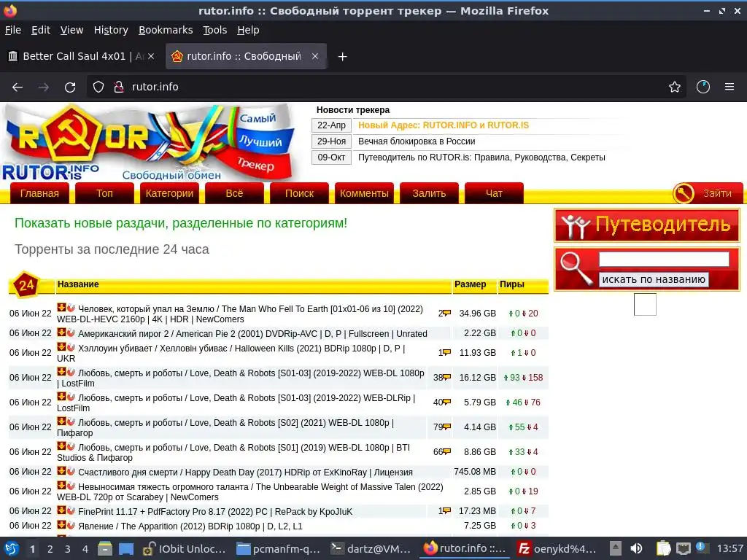Close the rutor.info tab
The width and height of the screenshot is (747, 560).
[315, 56]
